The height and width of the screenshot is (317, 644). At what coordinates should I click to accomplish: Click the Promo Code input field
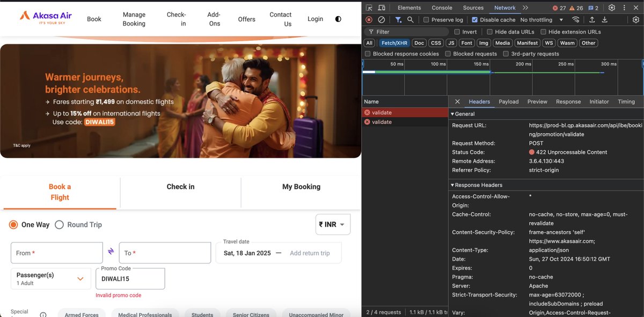pos(130,278)
